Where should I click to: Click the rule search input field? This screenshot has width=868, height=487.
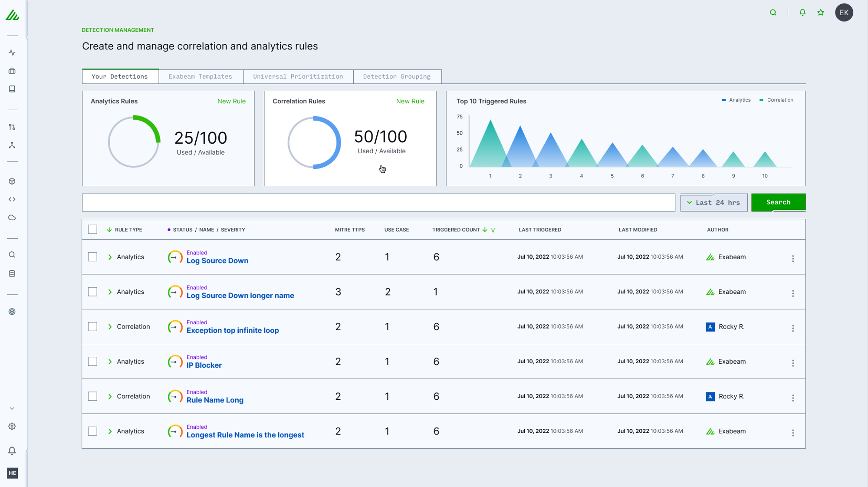tap(378, 203)
